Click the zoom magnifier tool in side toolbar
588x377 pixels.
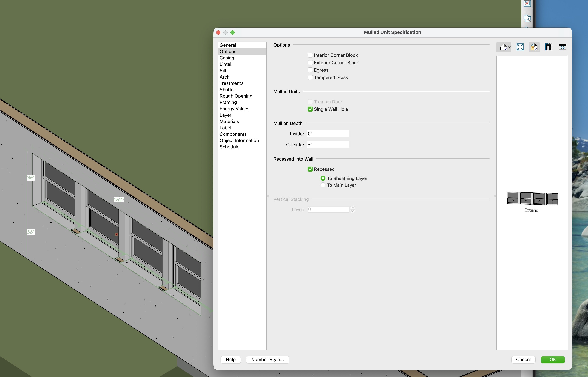pyautogui.click(x=527, y=19)
